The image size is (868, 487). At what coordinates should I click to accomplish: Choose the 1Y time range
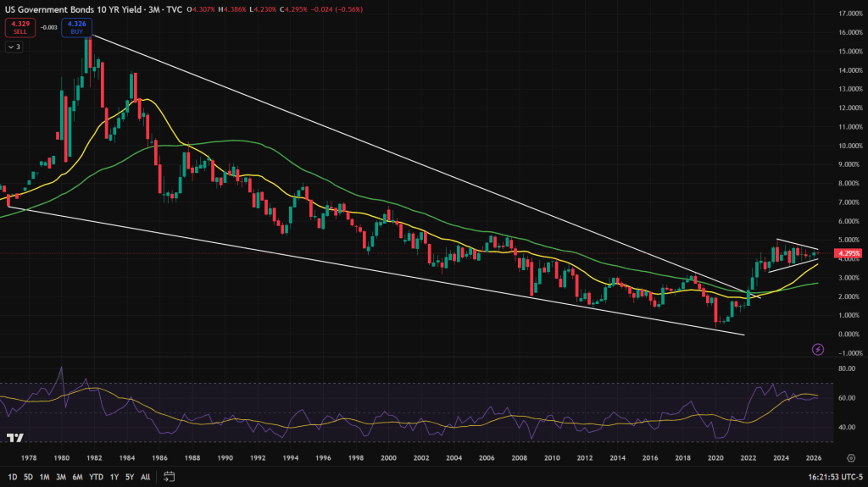(114, 476)
